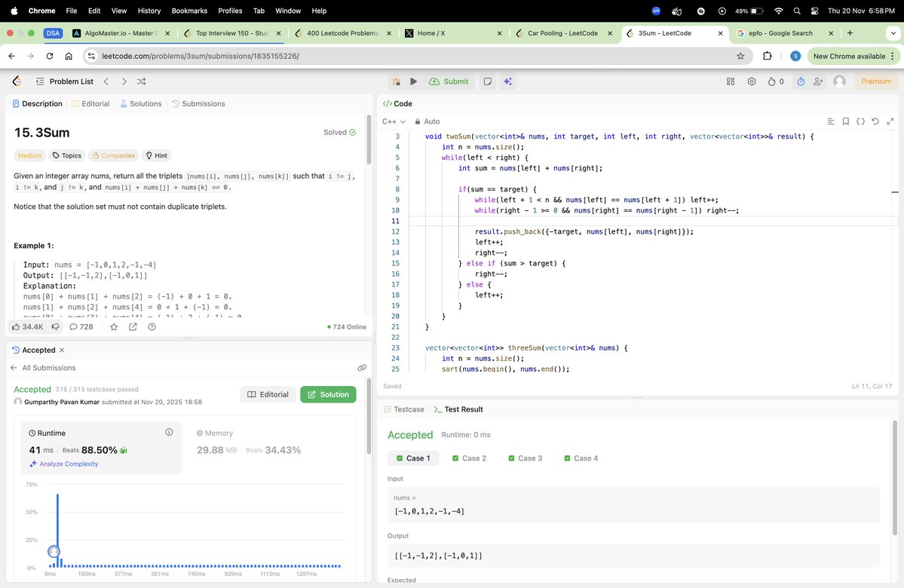This screenshot has width=904, height=588.
Task: Bookmark this page with the star
Action: tap(740, 56)
